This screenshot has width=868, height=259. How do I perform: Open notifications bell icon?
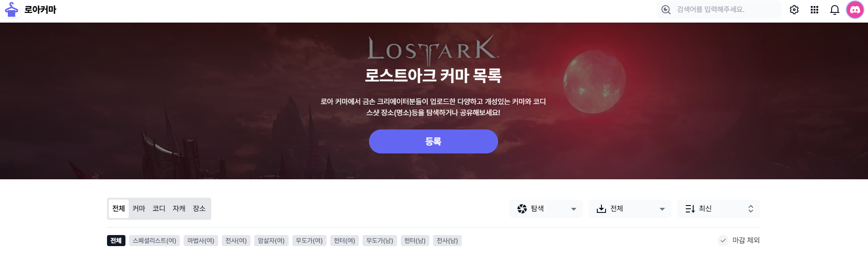tap(835, 10)
